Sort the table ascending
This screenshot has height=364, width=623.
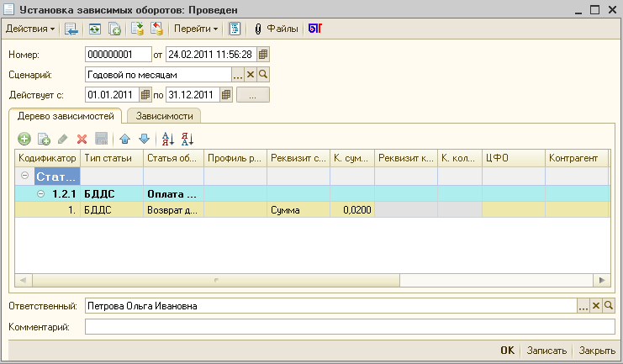point(167,139)
